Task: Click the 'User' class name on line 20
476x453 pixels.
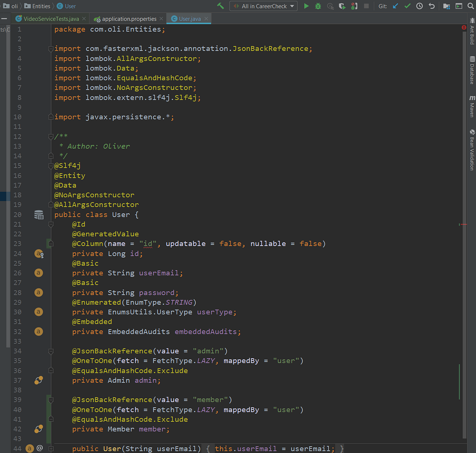Action: click(121, 215)
